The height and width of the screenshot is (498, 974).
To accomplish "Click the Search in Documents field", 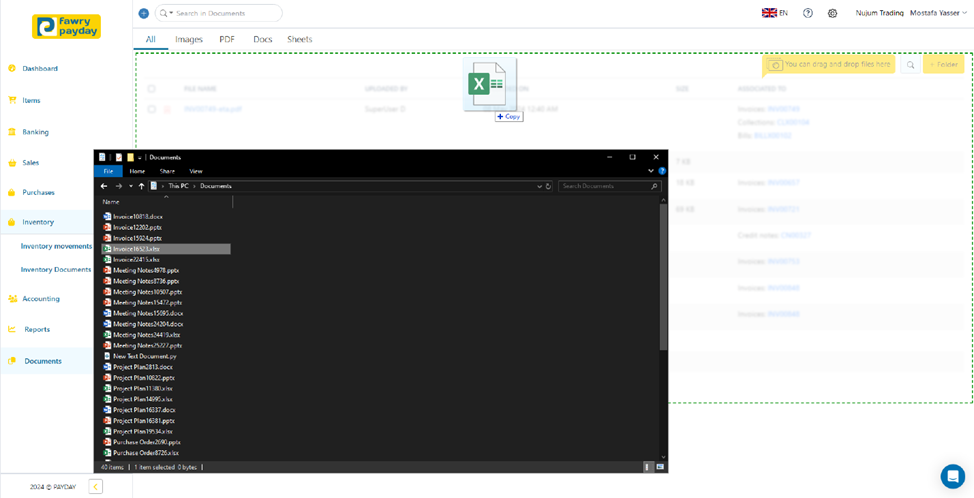I will (x=225, y=13).
